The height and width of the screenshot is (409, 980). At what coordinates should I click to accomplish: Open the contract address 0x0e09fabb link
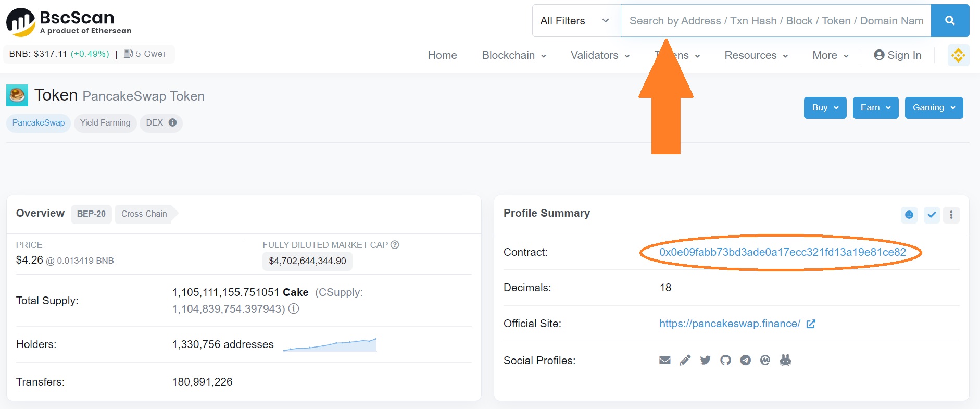click(x=783, y=252)
